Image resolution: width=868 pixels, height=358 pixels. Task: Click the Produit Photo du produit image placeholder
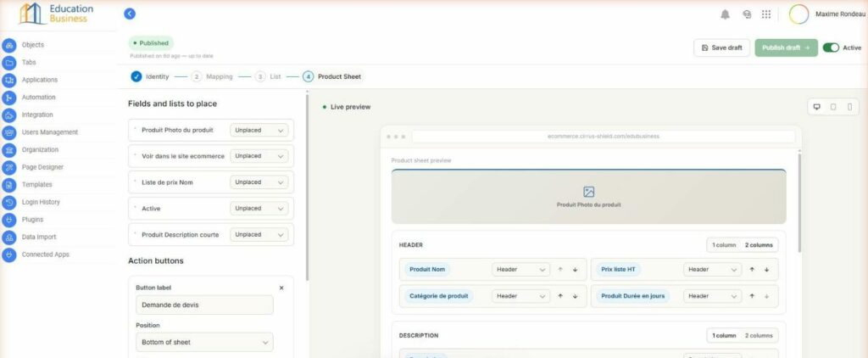[588, 197]
